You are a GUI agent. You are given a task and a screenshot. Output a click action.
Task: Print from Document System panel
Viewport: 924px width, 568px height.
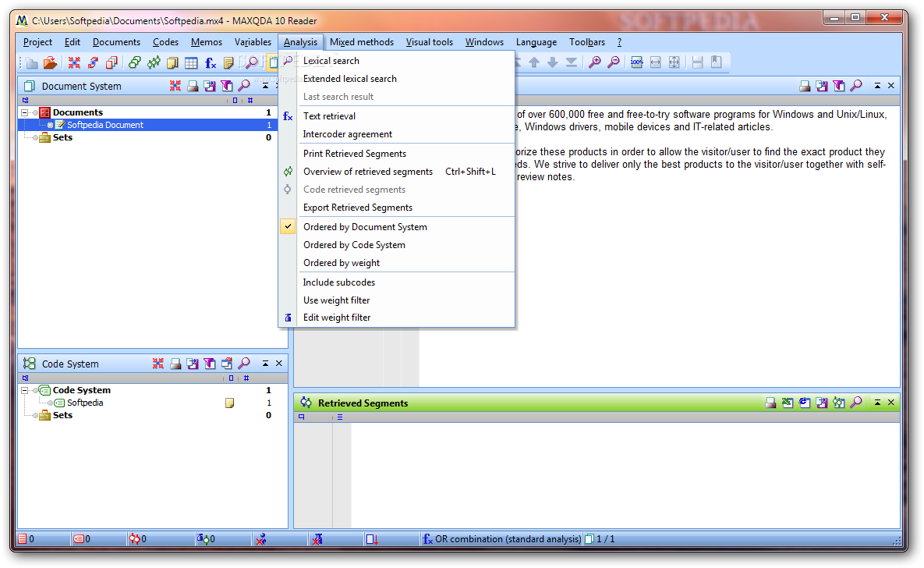tap(193, 86)
